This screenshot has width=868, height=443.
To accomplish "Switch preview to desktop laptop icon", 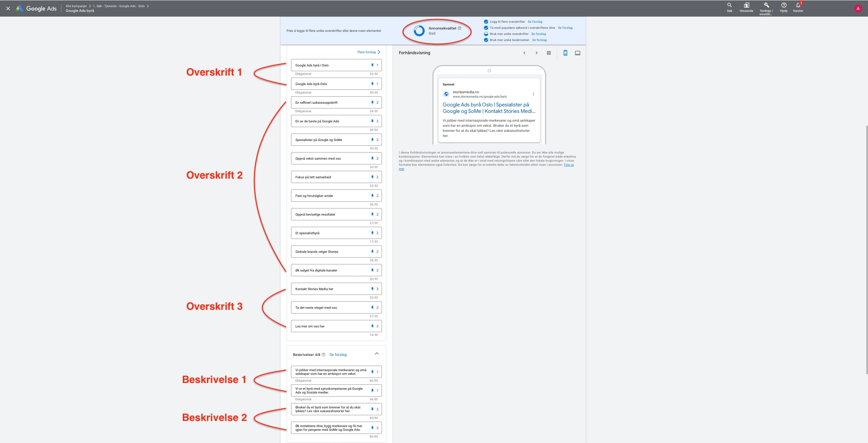I will 577,53.
